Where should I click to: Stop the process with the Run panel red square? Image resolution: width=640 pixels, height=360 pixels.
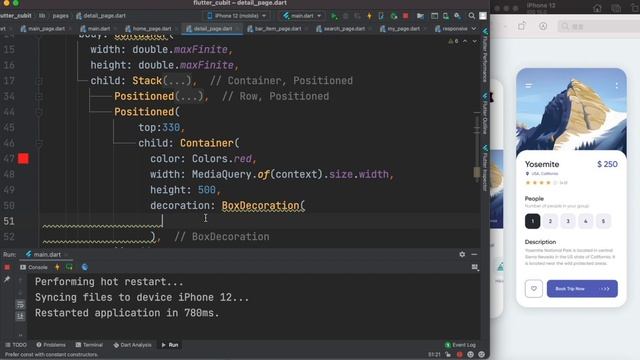coord(7,267)
